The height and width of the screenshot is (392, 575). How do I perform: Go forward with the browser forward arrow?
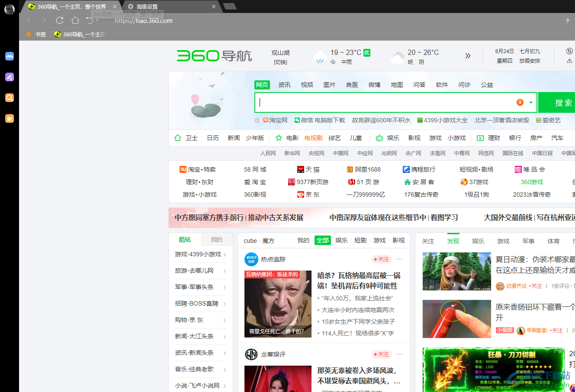[x=44, y=20]
